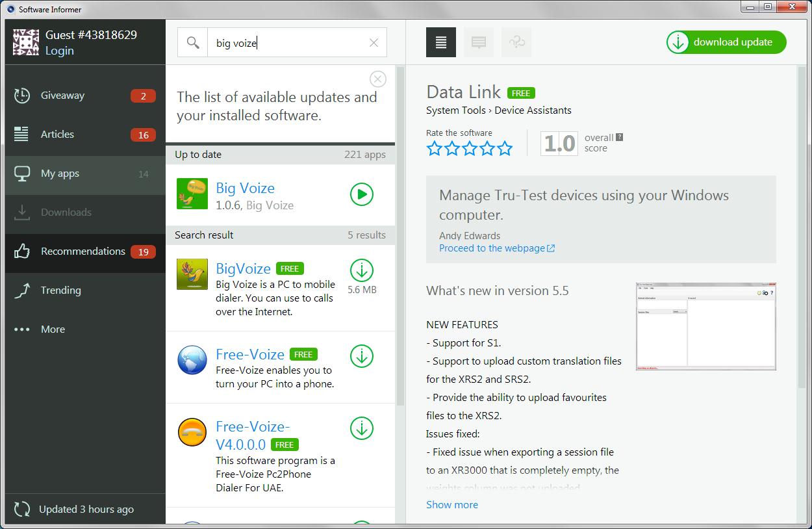Viewport: 812px width, 529px height.
Task: Close the available updates info banner
Action: [377, 79]
